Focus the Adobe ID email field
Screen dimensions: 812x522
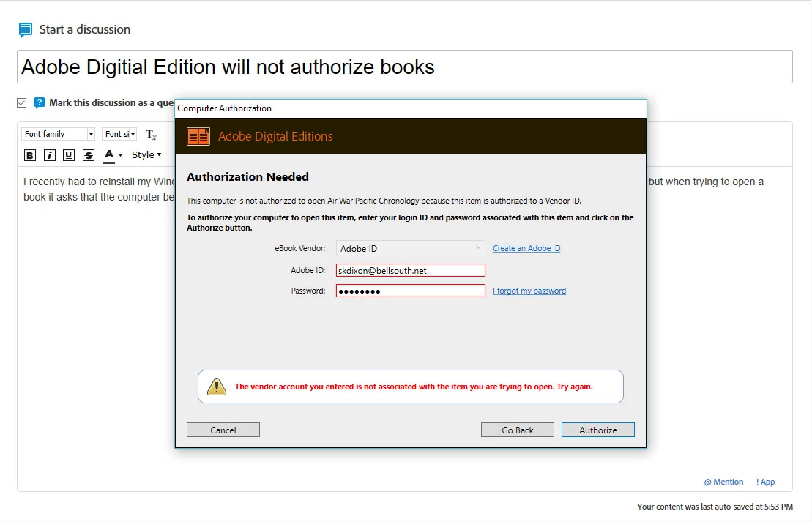(x=410, y=270)
